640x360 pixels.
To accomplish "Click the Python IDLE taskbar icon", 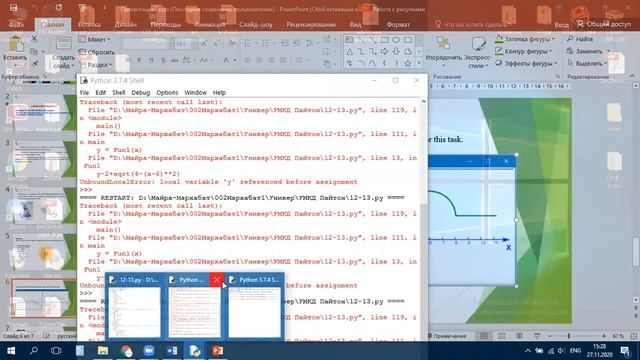I will pyautogui.click(x=195, y=351).
